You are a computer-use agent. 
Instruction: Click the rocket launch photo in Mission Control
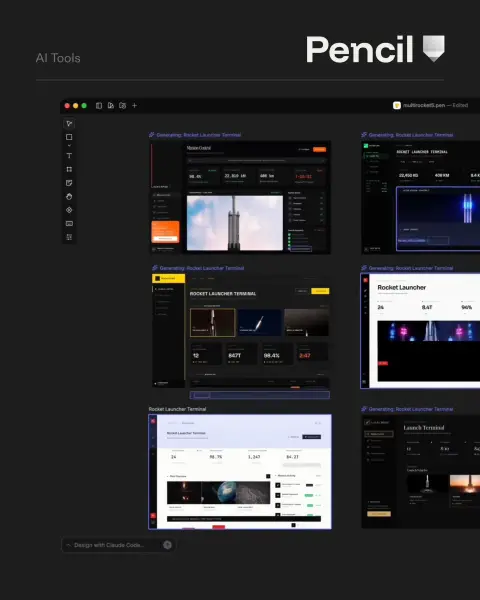click(235, 223)
